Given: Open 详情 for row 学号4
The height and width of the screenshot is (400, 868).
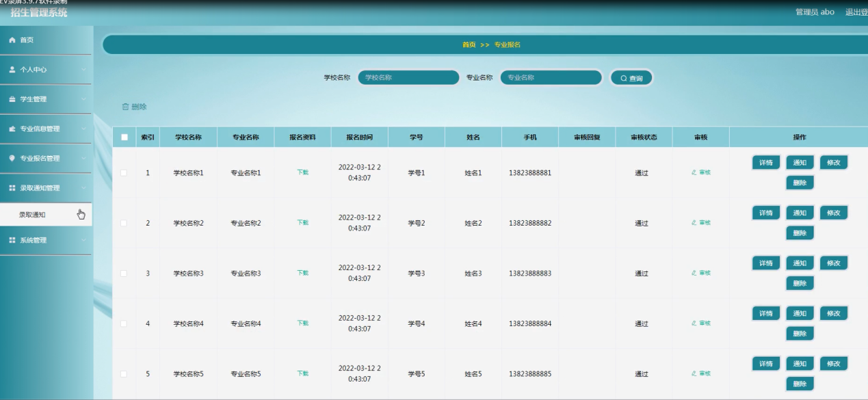Looking at the screenshot, I should (766, 313).
